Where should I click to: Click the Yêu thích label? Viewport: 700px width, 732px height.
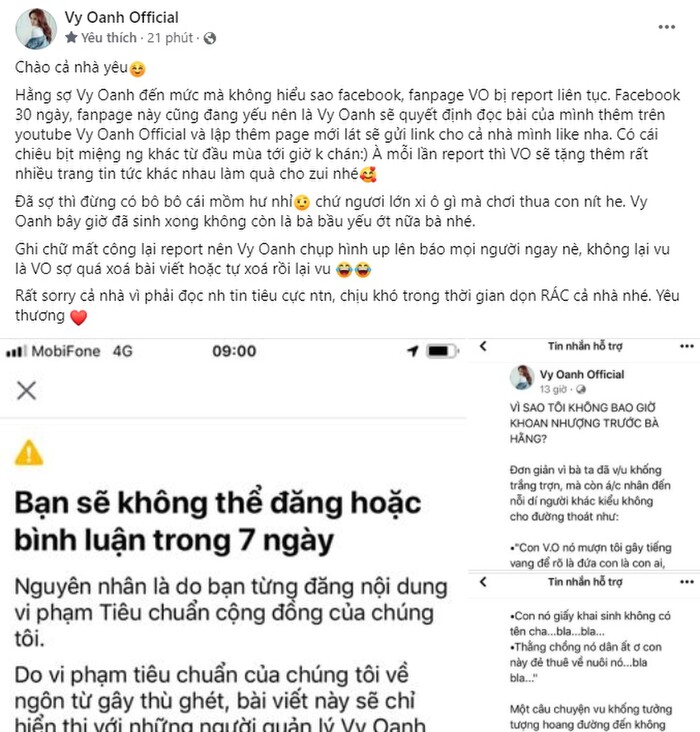click(x=109, y=37)
